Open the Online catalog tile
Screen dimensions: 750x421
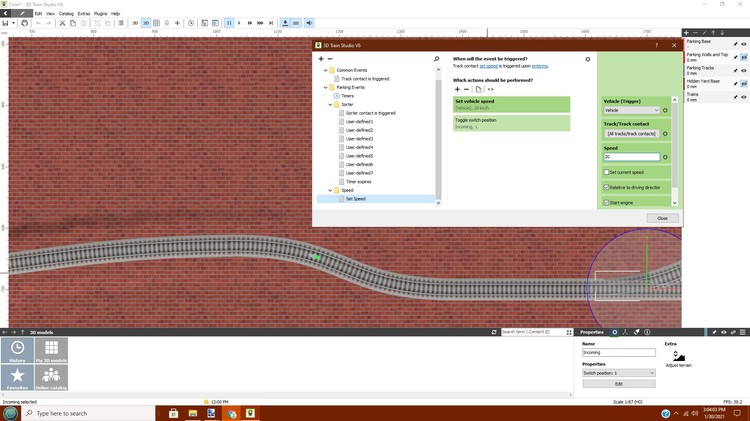tap(52, 377)
